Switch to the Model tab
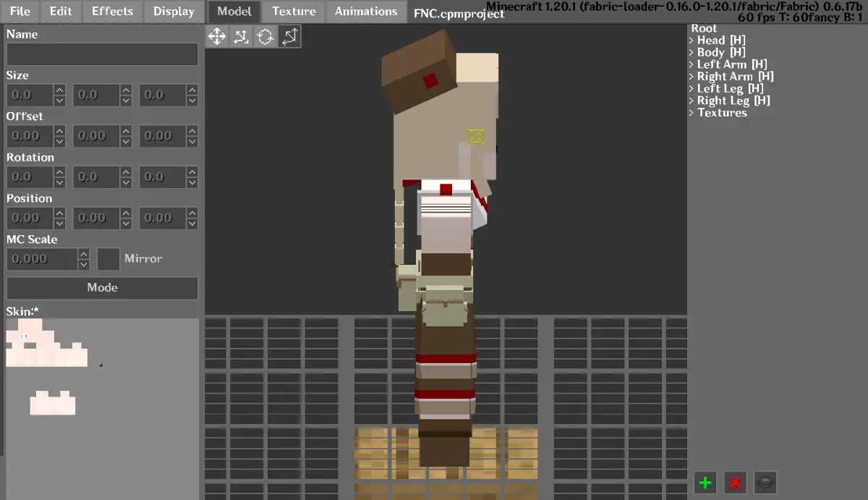This screenshot has width=868, height=500. click(234, 12)
